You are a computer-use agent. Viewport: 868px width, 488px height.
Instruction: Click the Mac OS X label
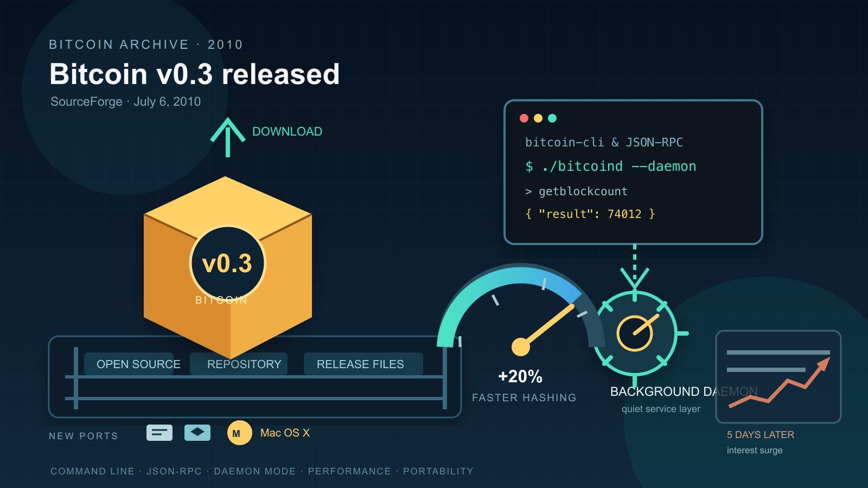(285, 433)
